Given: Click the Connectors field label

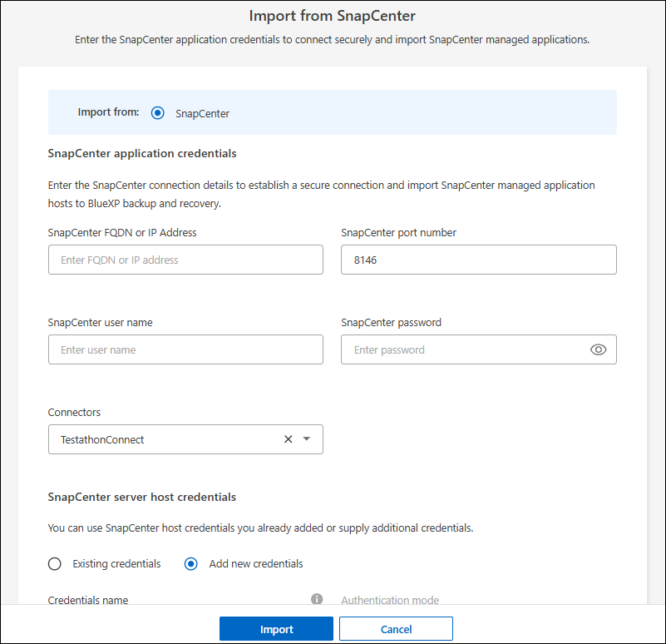Looking at the screenshot, I should [x=74, y=413].
